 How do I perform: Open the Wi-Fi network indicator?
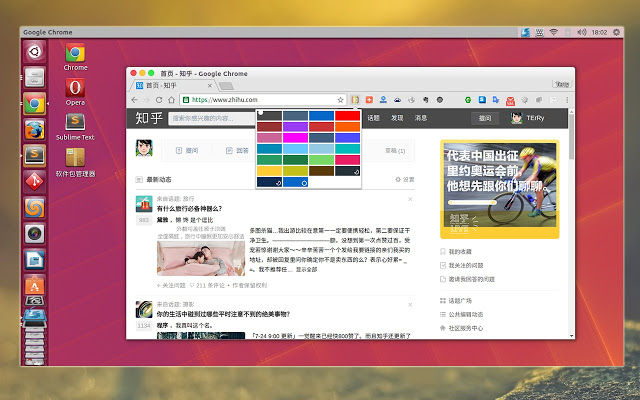tap(553, 32)
